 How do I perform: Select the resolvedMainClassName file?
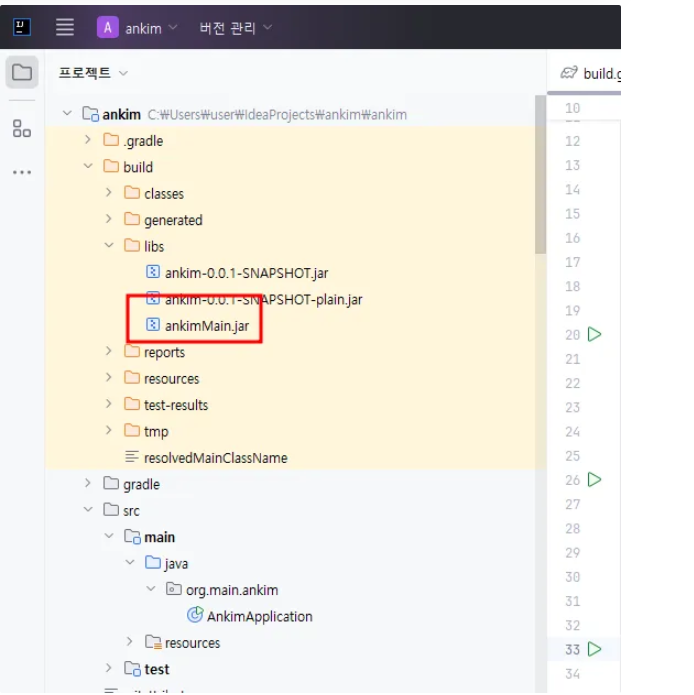point(216,457)
